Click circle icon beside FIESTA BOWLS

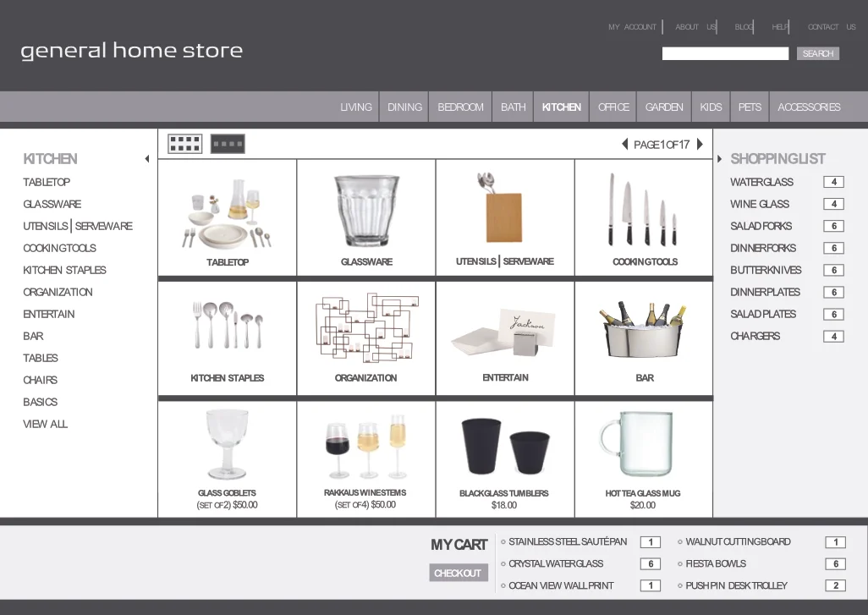coord(679,563)
